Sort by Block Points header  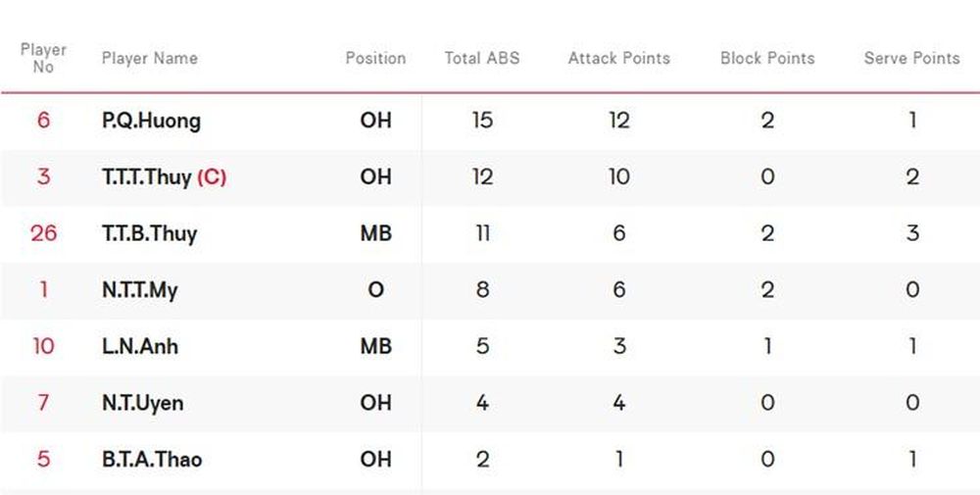click(x=767, y=58)
